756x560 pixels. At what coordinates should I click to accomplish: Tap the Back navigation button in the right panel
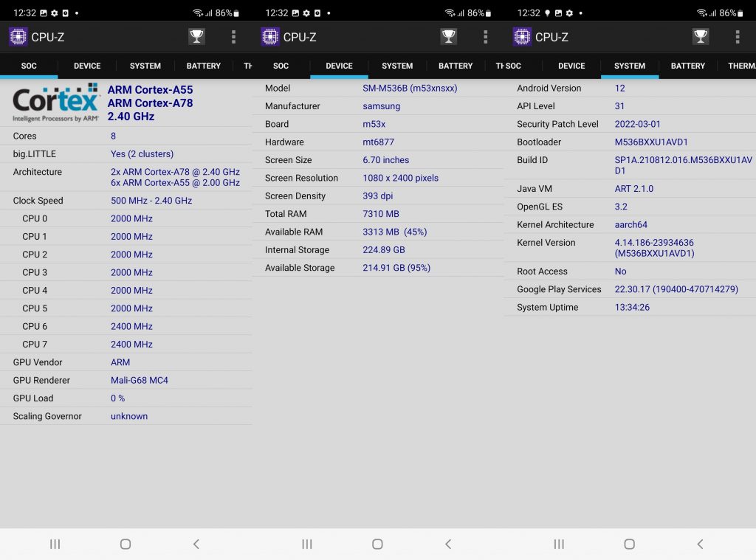tap(700, 544)
